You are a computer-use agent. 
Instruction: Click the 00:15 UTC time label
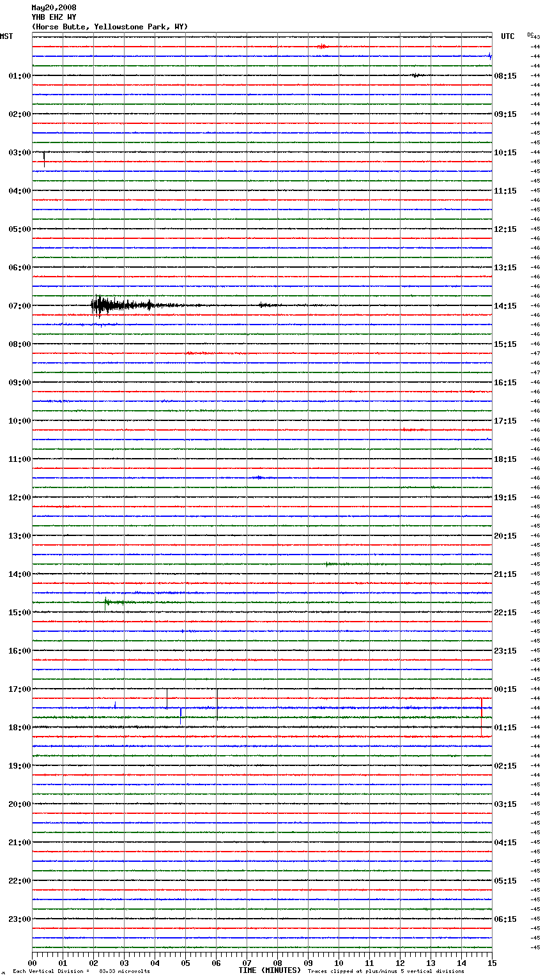(x=505, y=689)
